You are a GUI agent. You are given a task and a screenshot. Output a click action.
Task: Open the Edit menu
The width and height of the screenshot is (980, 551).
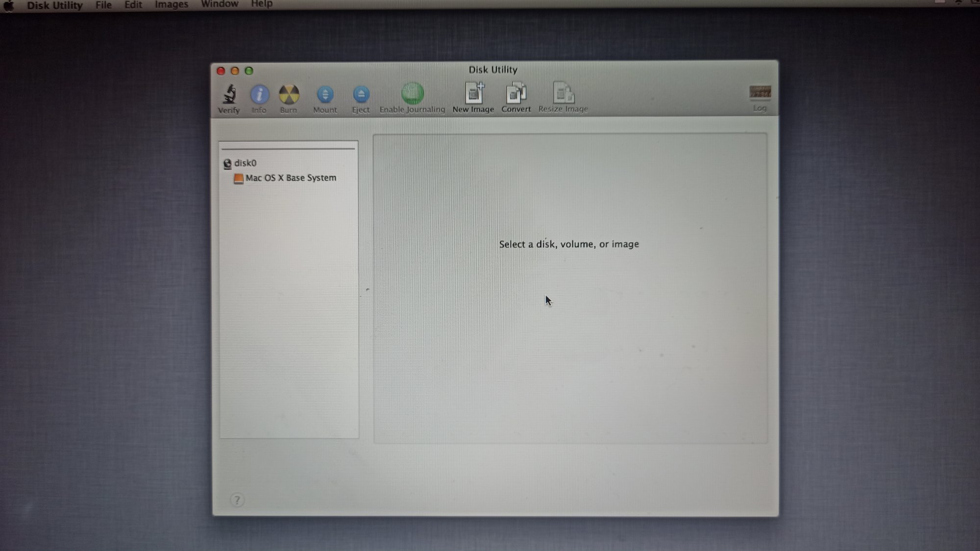[x=133, y=5]
